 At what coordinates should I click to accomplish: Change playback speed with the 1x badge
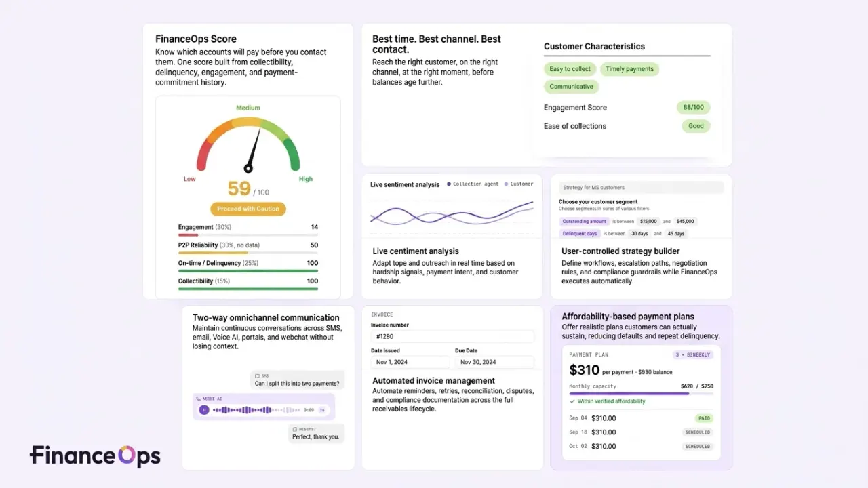322,410
